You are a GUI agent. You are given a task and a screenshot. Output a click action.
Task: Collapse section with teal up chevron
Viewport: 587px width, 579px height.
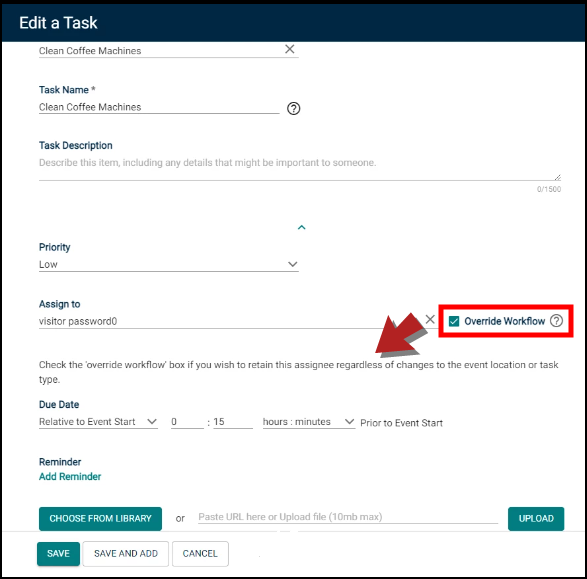(x=301, y=227)
